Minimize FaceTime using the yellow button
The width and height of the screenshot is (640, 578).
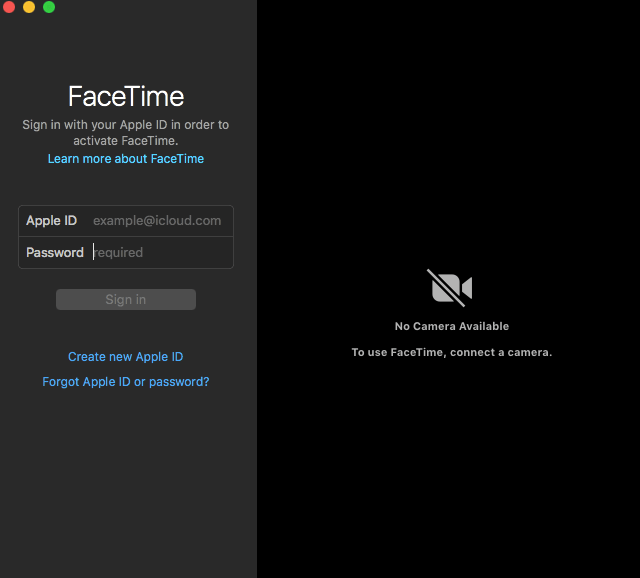coord(29,7)
